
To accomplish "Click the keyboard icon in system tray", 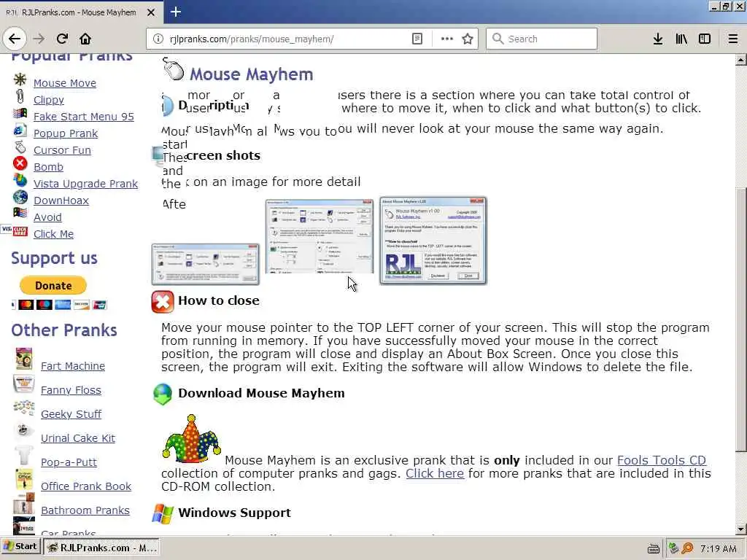I will [654, 548].
